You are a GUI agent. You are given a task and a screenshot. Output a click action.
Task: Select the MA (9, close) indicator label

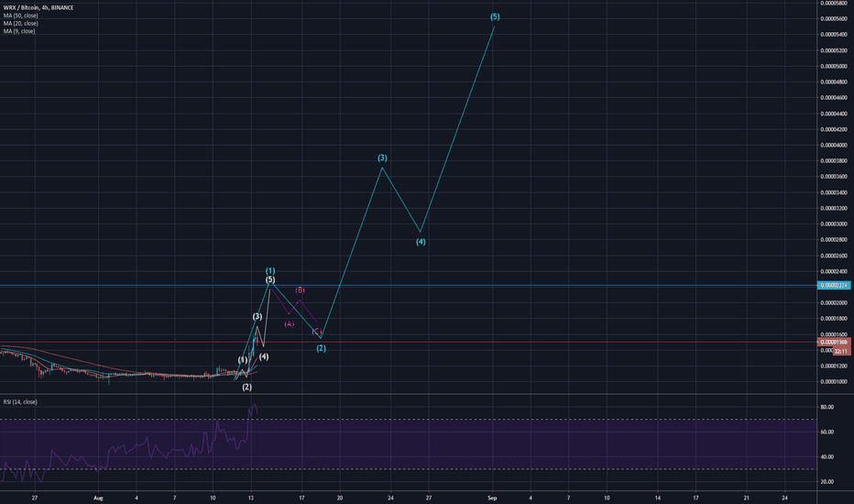coord(19,31)
